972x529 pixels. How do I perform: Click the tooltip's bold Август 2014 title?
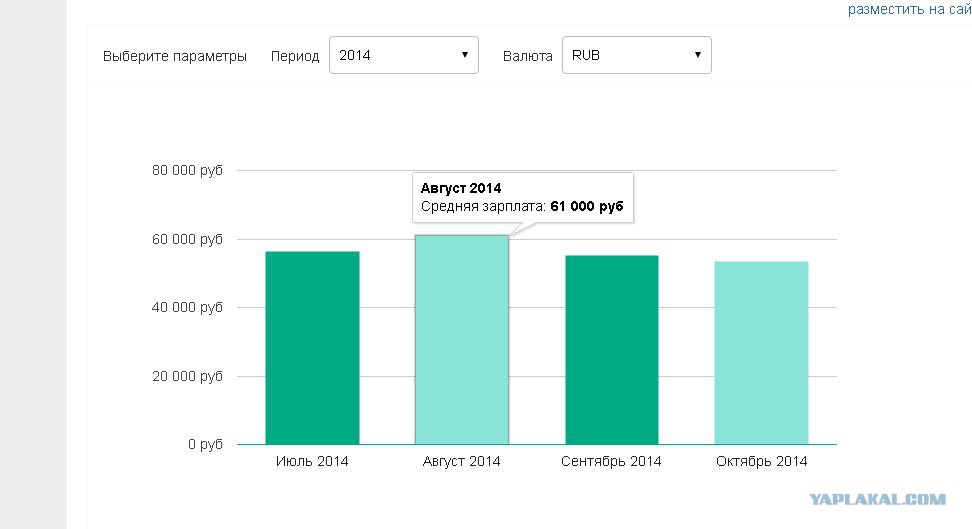pyautogui.click(x=461, y=188)
